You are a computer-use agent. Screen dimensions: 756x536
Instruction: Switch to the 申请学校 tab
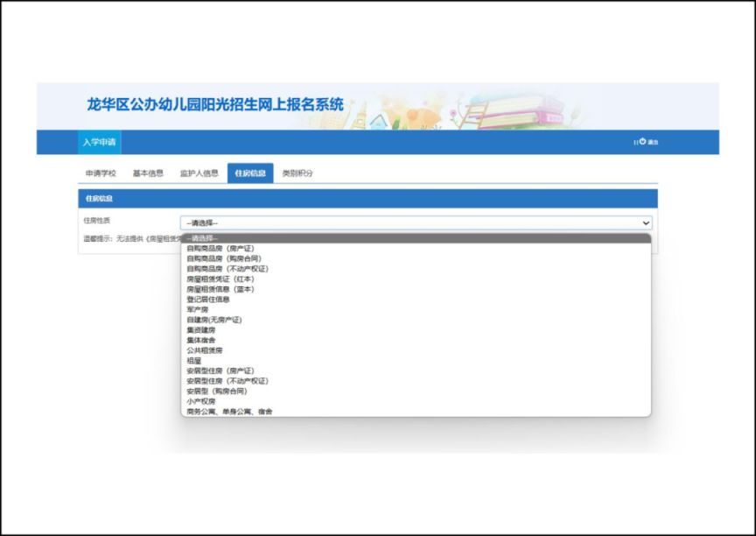tap(101, 173)
